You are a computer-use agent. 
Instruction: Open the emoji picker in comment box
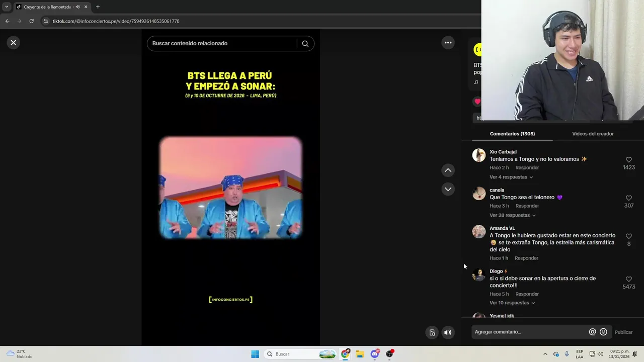(x=603, y=332)
